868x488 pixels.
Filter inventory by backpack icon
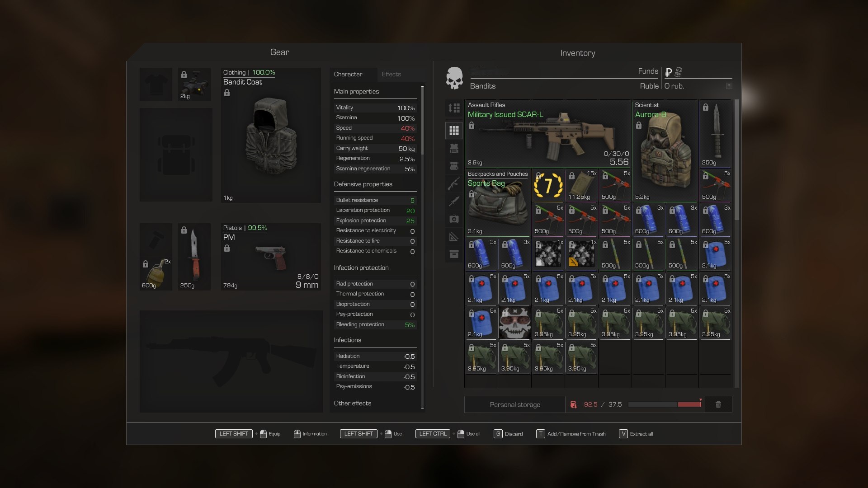[x=454, y=166]
